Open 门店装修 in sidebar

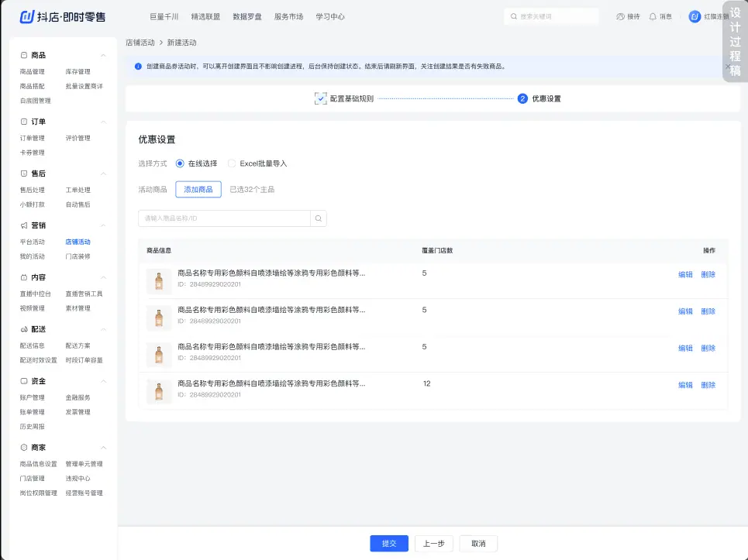[x=78, y=256]
